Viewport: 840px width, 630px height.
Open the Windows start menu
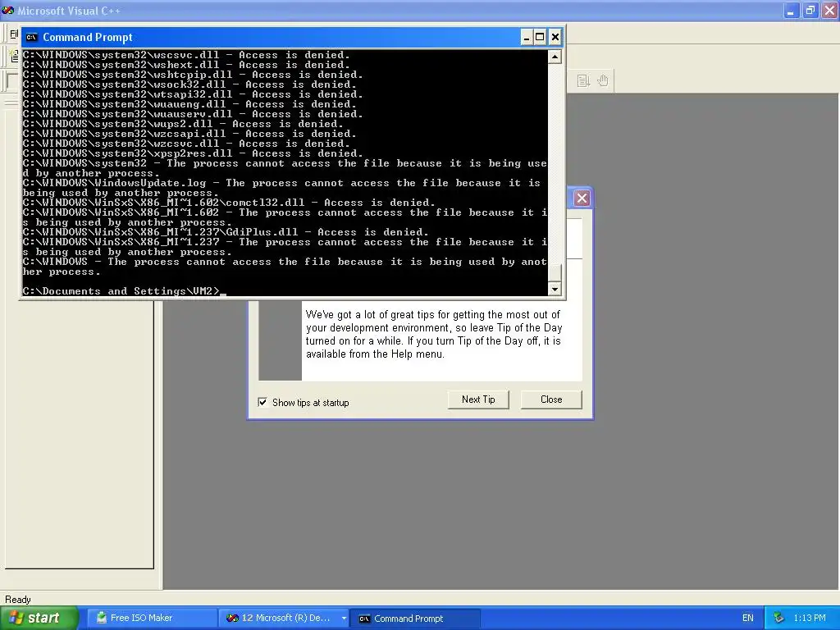point(39,618)
